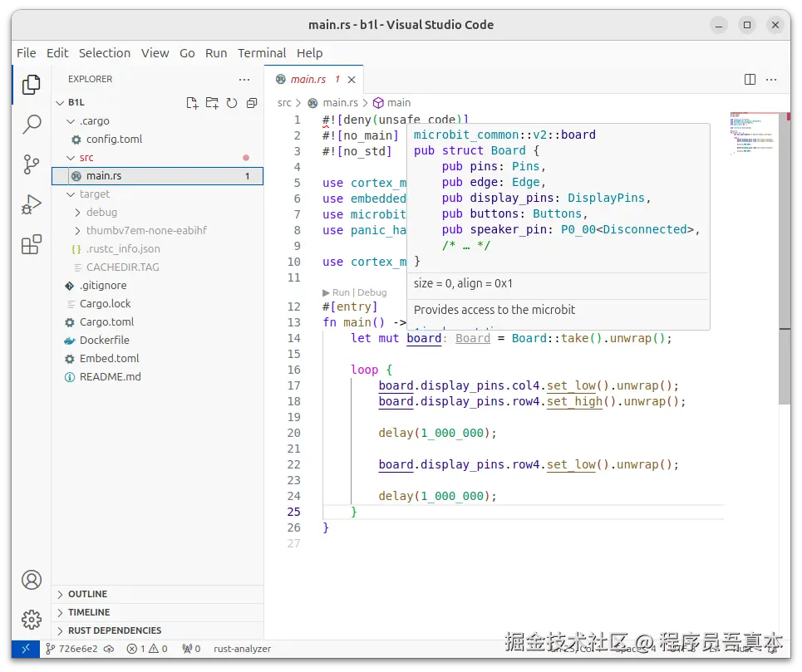
Task: Open the Edit menu
Action: pos(57,53)
